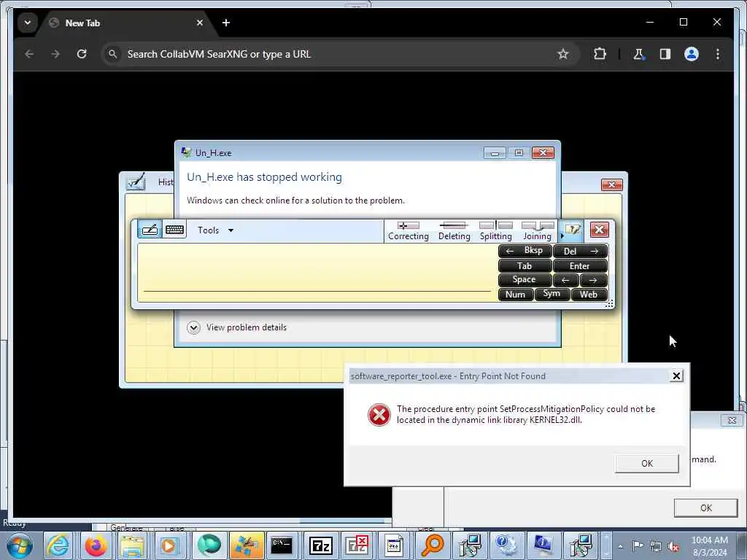Click OK in Entry Point Not Found dialog
The height and width of the screenshot is (560, 747).
(x=646, y=463)
